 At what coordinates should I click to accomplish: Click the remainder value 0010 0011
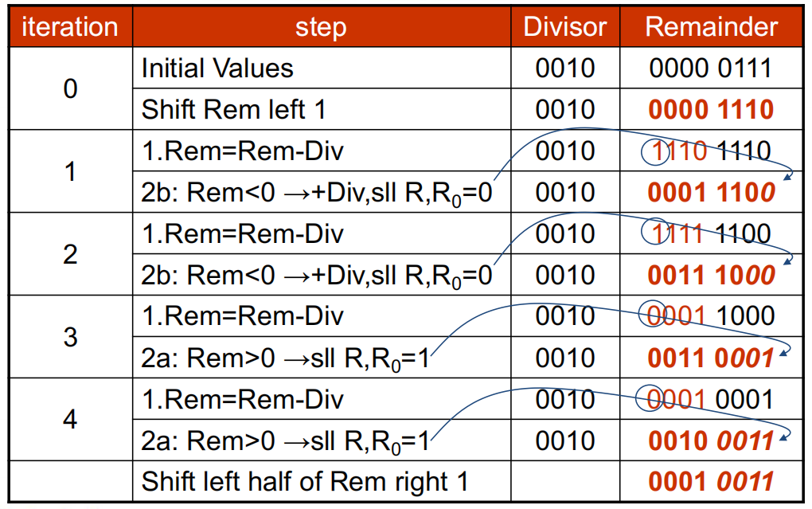tap(711, 440)
